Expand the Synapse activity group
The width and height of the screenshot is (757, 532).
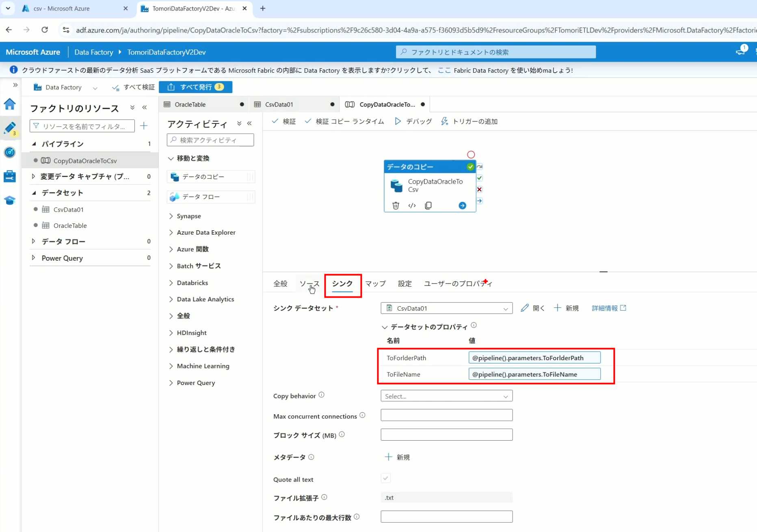(189, 216)
